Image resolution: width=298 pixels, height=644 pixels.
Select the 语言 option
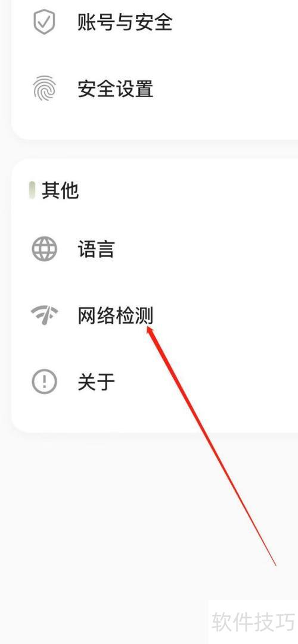154,249
